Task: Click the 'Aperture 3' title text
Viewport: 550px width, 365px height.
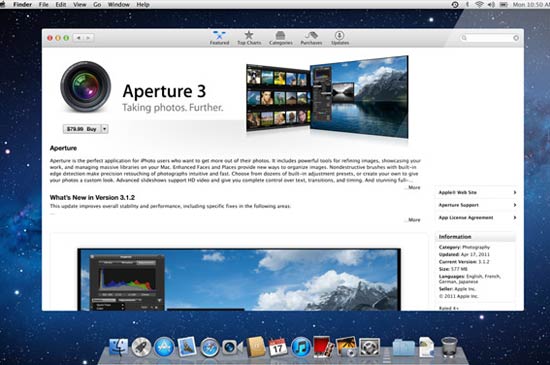Action: (164, 92)
